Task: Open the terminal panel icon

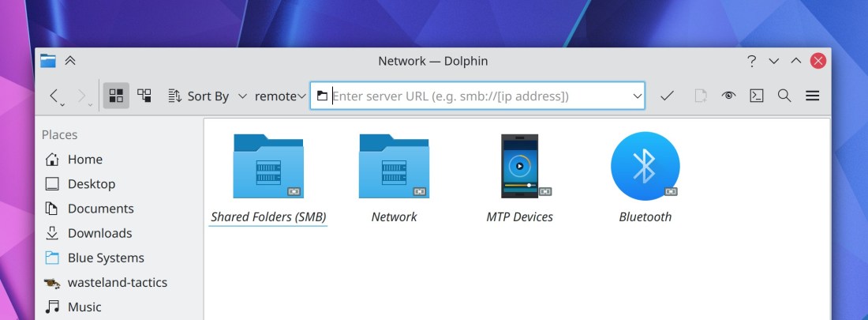Action: click(x=756, y=96)
